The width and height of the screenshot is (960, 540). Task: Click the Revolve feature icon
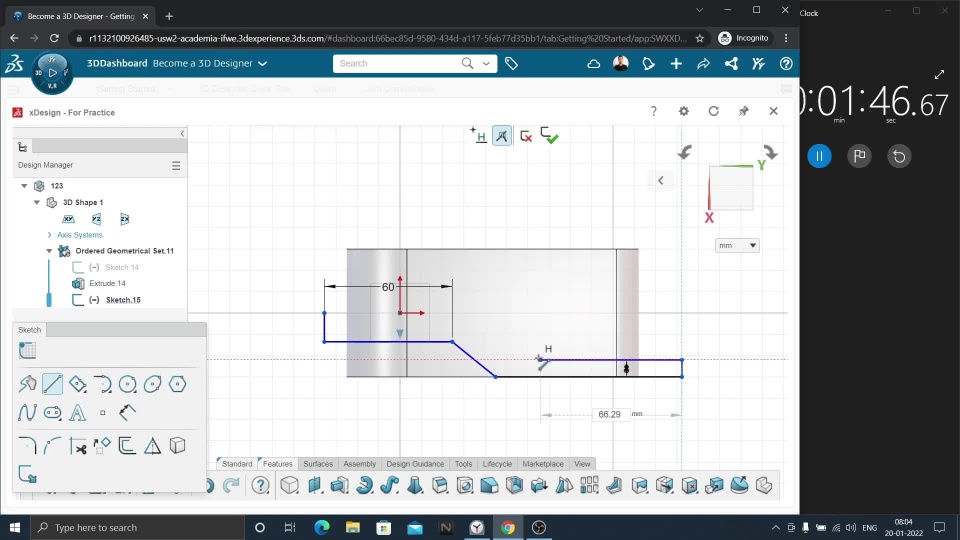pyautogui.click(x=365, y=486)
